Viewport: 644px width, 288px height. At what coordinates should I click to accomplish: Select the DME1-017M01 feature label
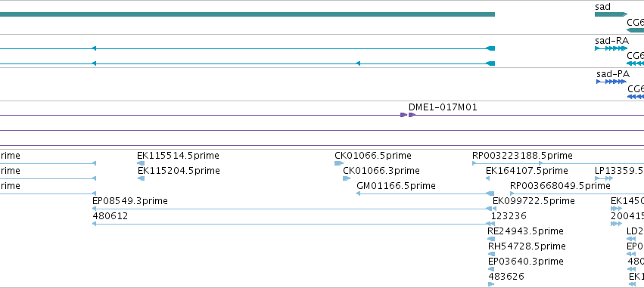(x=443, y=107)
